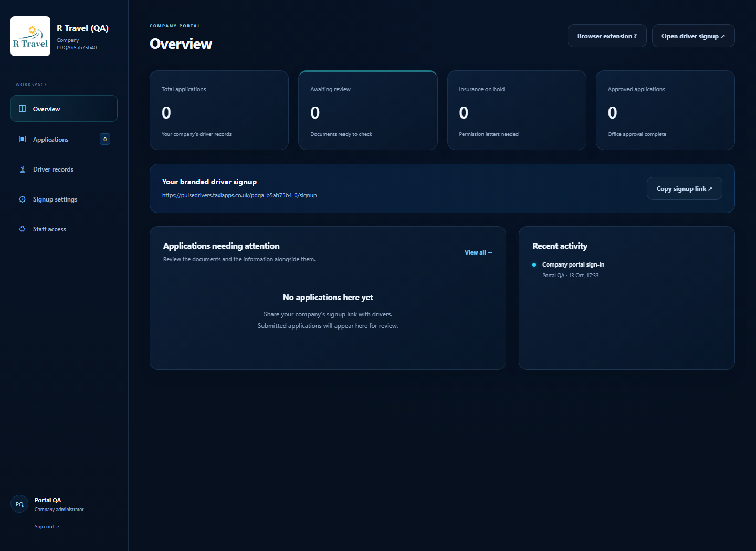
Task: Click Open driver signup button
Action: coord(693,36)
